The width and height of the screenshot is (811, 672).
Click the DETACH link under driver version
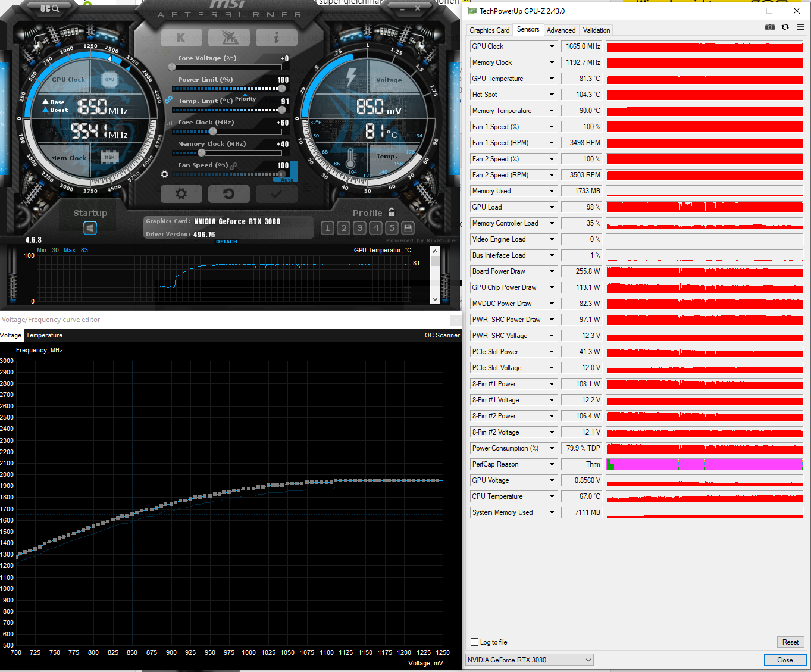pos(226,242)
